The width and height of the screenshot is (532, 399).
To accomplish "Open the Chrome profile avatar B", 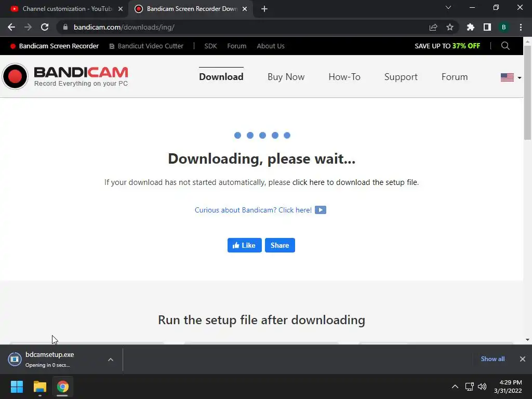I will pos(504,27).
